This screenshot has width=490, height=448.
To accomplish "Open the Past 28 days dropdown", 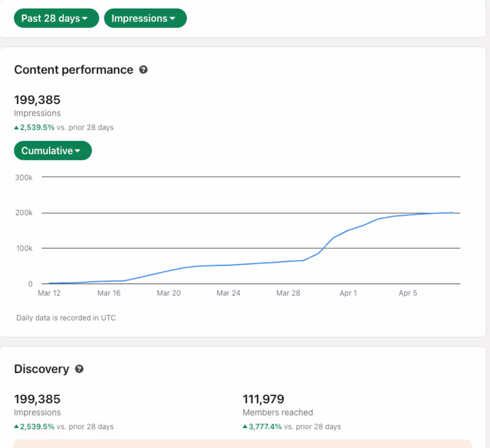I will pos(56,19).
